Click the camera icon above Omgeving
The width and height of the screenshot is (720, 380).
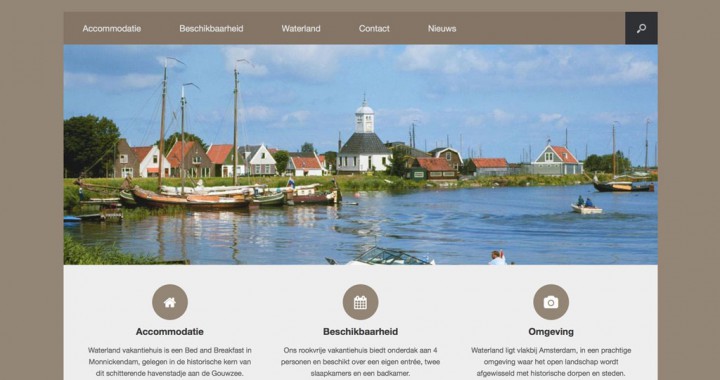(x=551, y=302)
